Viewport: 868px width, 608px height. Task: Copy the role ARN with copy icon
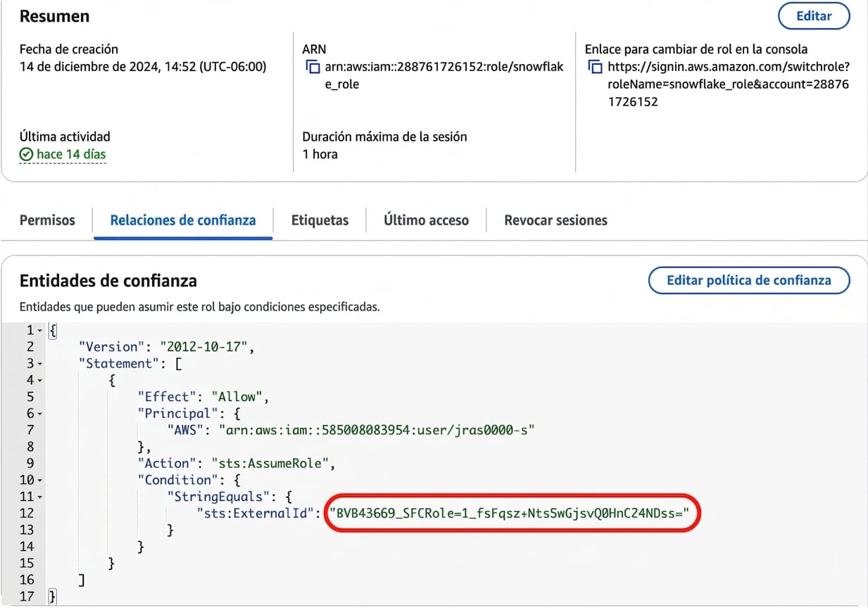coord(313,68)
